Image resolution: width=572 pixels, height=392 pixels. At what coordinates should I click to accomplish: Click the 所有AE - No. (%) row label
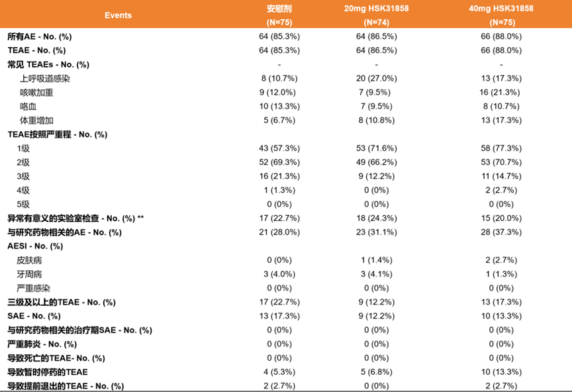tap(40, 36)
